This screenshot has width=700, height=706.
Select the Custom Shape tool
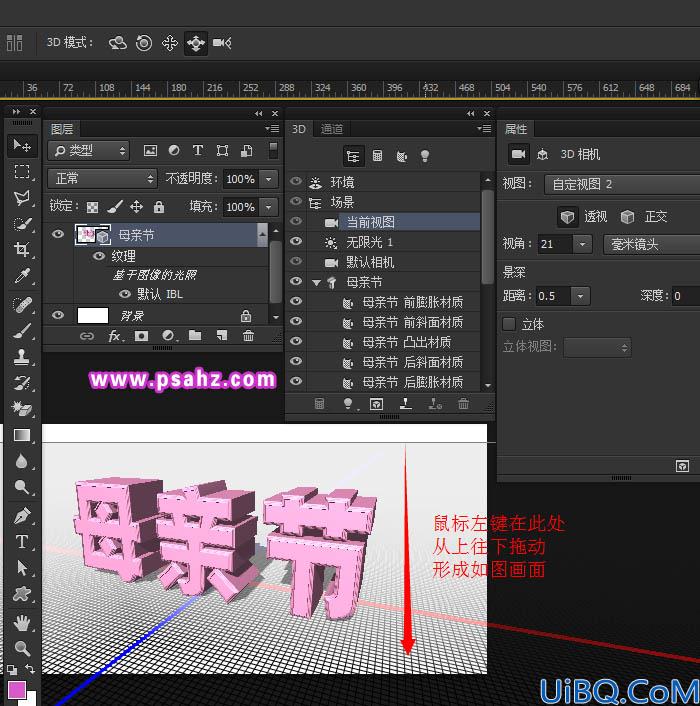tap(22, 594)
